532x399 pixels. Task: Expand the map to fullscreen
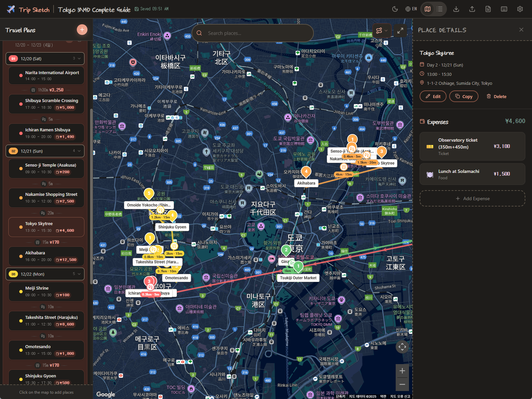tap(400, 31)
